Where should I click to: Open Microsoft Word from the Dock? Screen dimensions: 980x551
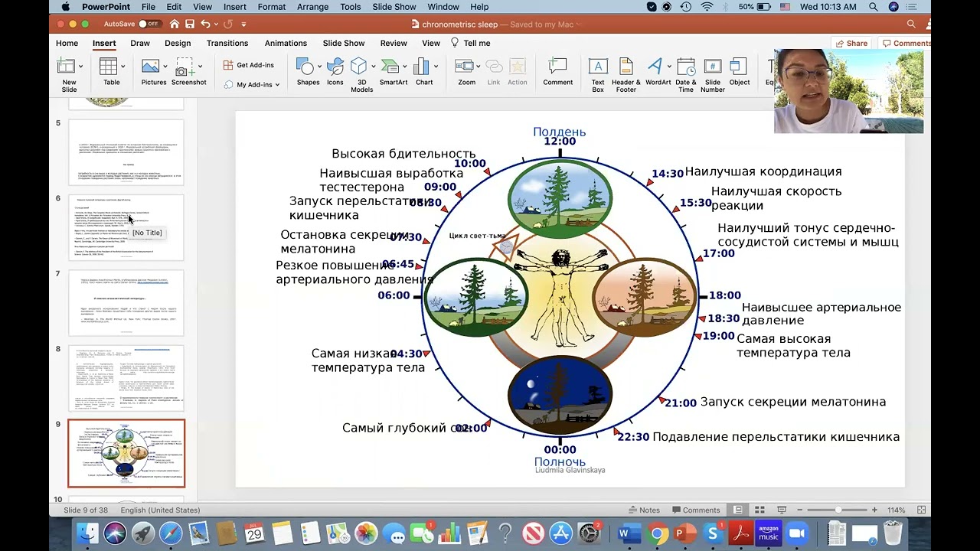pyautogui.click(x=629, y=533)
